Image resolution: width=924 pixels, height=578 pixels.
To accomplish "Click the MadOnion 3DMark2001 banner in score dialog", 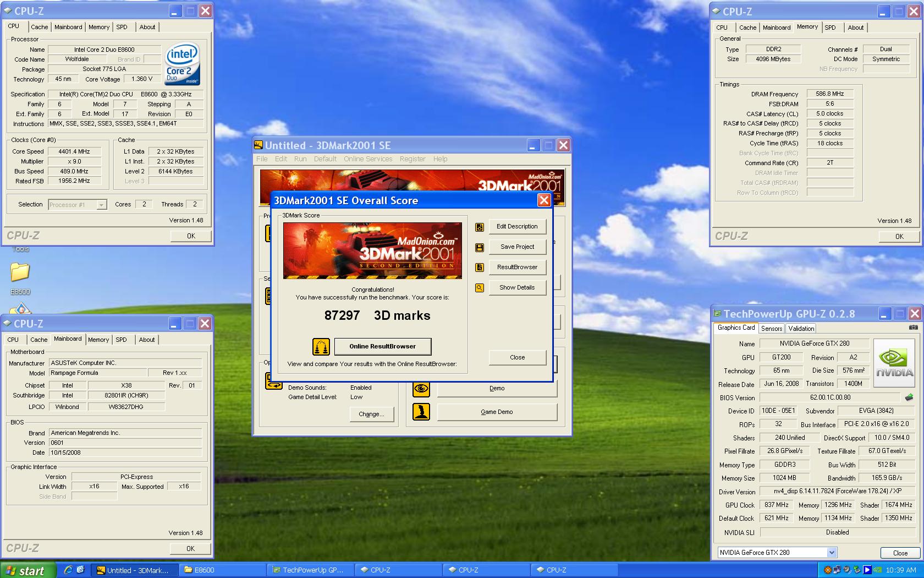I will click(372, 250).
